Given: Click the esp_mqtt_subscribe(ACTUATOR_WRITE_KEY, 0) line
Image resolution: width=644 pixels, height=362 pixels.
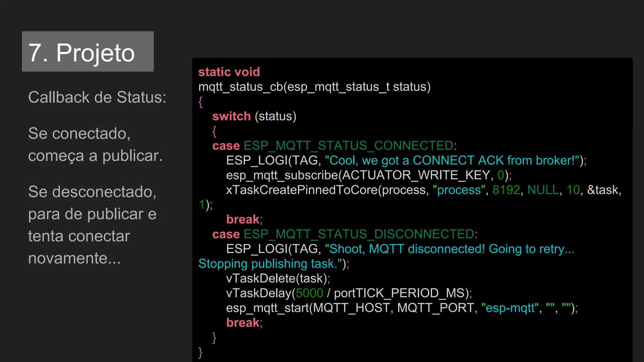Looking at the screenshot, I should (x=369, y=175).
